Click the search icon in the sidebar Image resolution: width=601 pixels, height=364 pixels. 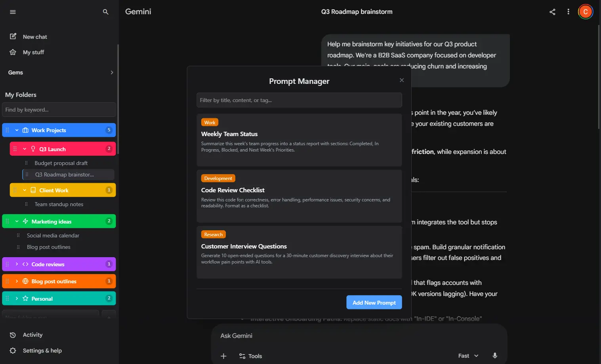click(105, 12)
